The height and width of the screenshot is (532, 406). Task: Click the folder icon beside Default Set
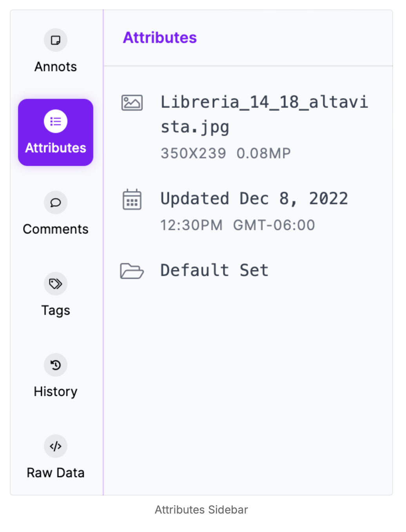click(132, 270)
